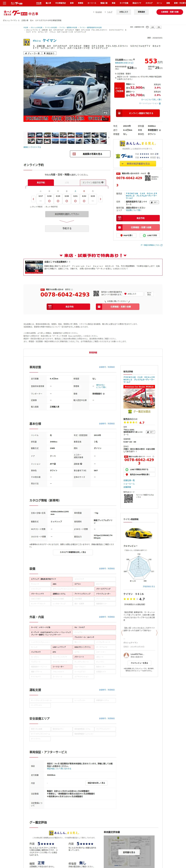Select the 車両詳細 section tab
The height and width of the screenshot is (868, 186).
[x=93, y=352]
